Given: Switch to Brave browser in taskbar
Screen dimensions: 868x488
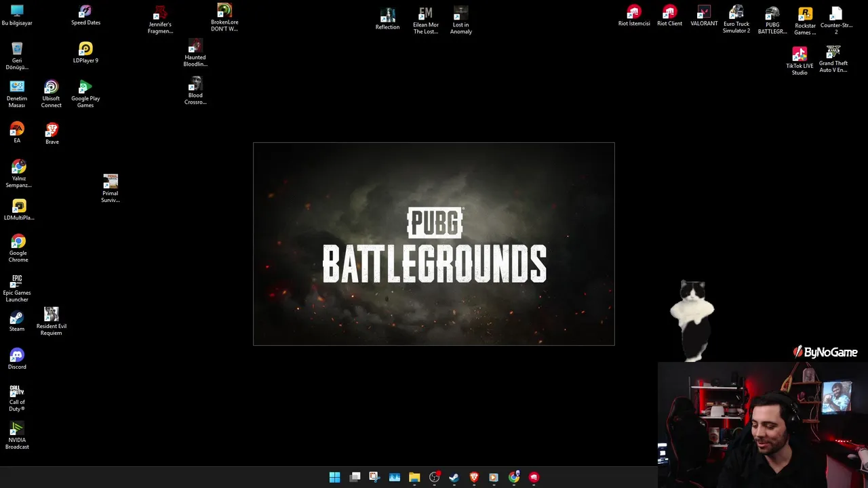Looking at the screenshot, I should tap(474, 477).
